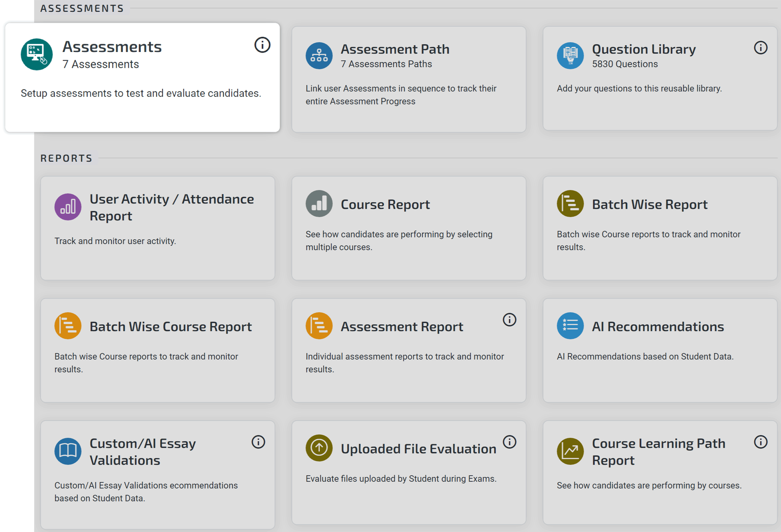Open the Batch Wise Course Report card
The image size is (781, 532).
[x=158, y=350]
